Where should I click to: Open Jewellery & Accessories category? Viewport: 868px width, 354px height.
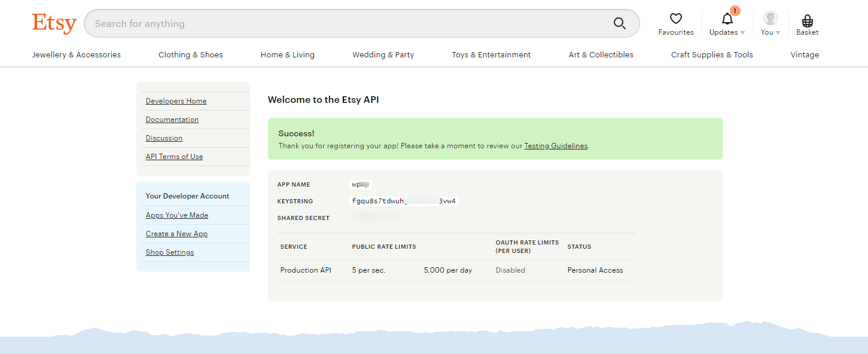click(x=77, y=54)
